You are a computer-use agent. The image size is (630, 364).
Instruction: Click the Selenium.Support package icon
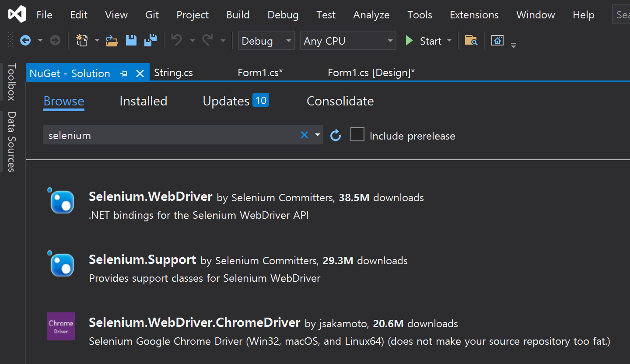[61, 263]
